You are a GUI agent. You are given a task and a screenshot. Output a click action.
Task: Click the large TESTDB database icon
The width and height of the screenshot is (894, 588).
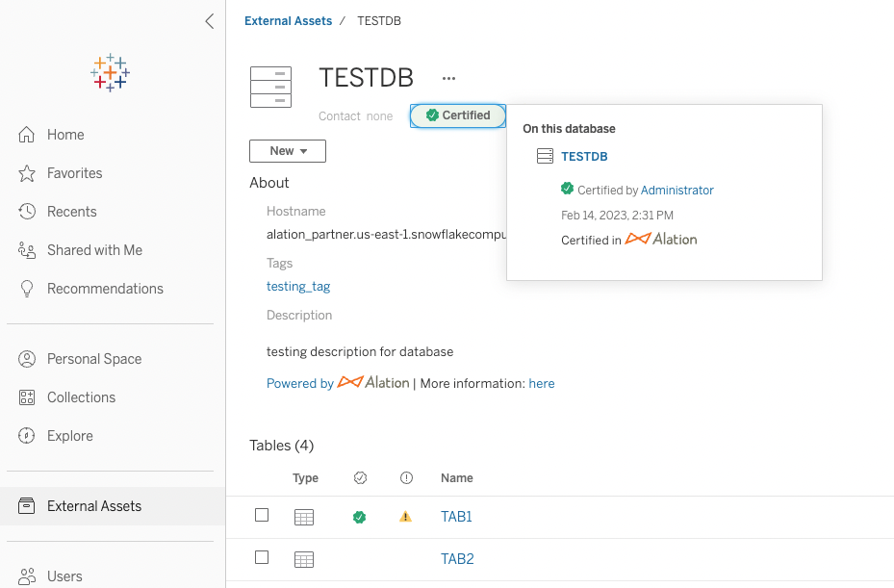point(270,88)
